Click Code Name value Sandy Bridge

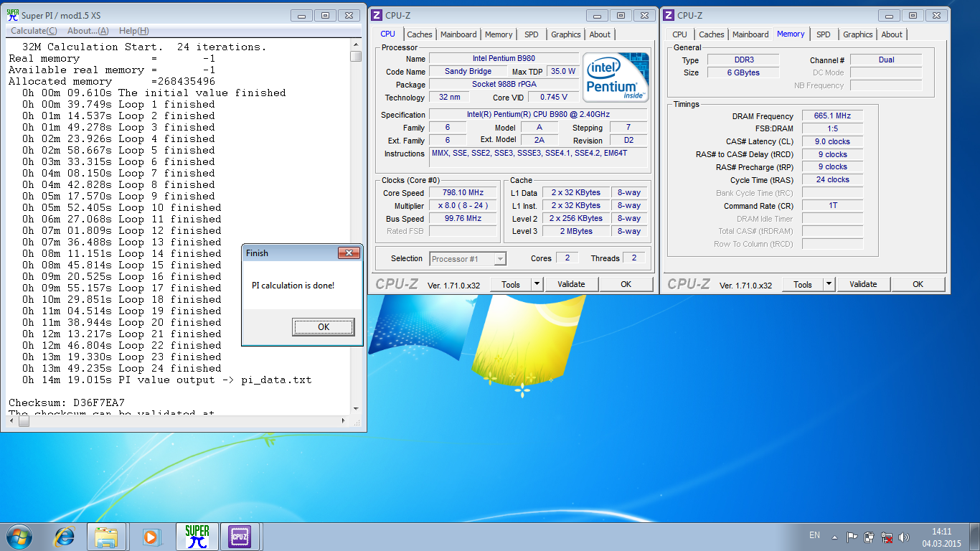point(468,72)
